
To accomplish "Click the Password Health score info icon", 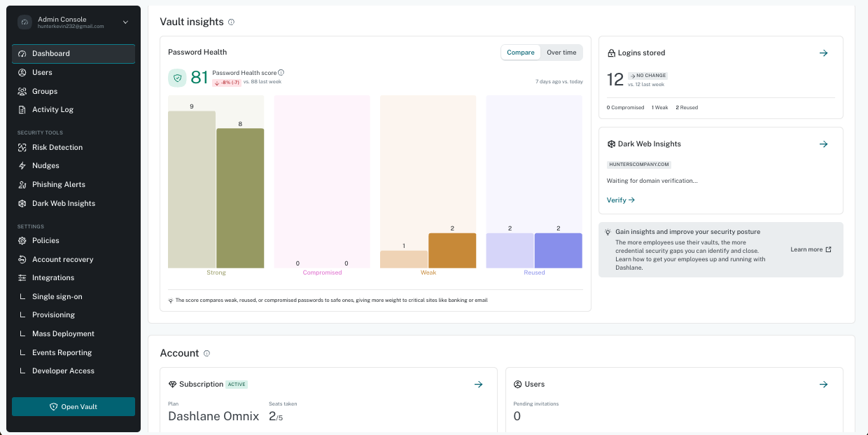I will click(281, 72).
